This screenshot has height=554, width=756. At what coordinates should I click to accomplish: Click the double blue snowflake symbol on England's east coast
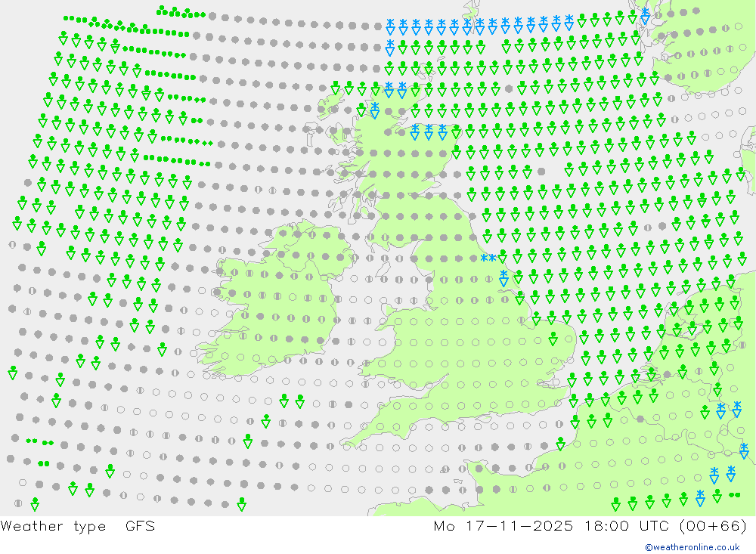(488, 258)
